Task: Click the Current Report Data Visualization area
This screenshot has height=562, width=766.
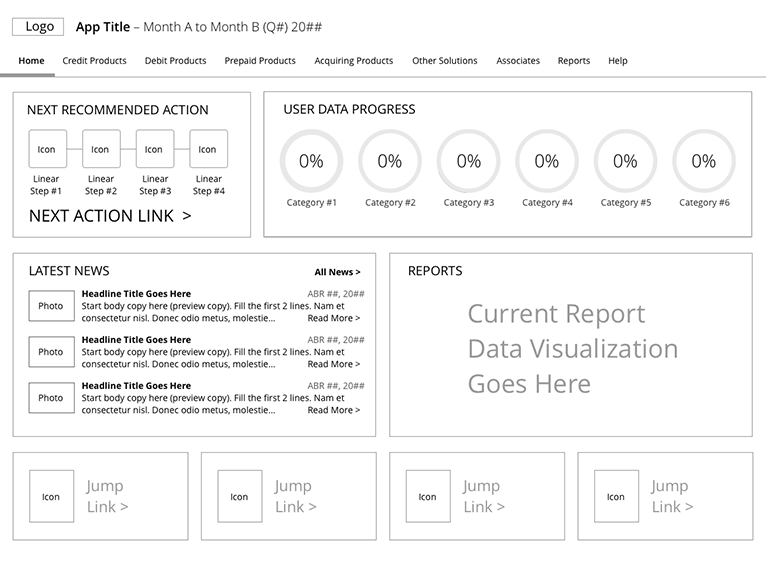Action: [x=572, y=349]
